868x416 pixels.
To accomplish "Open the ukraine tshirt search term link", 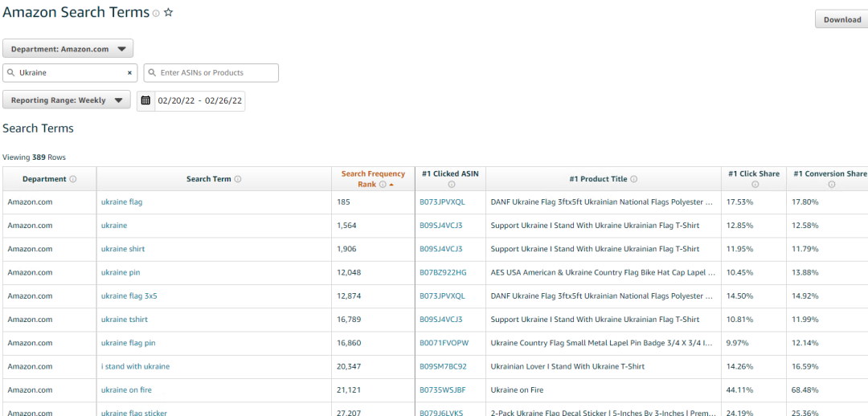I will click(x=125, y=320).
